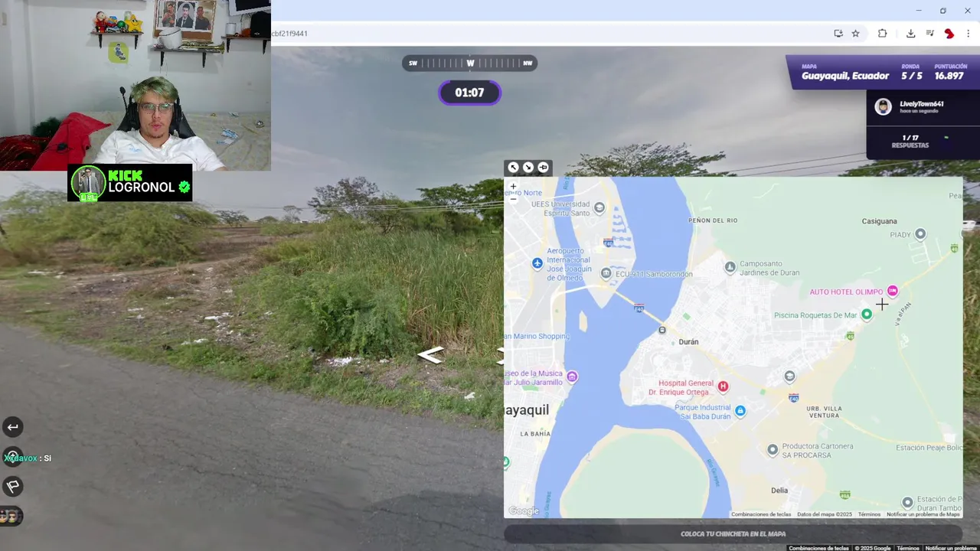Click Piscina Roquetas De Mar green marker
This screenshot has width=980, height=551.
867,315
